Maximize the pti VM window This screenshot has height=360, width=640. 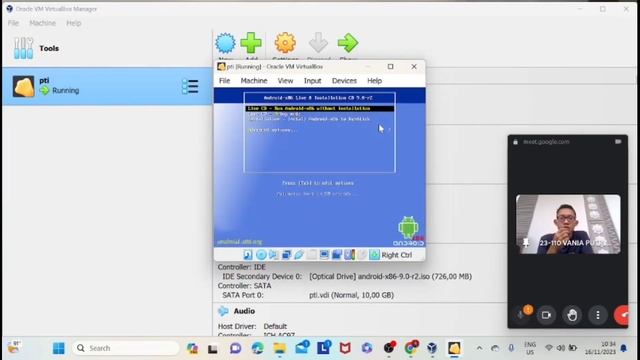click(x=391, y=67)
